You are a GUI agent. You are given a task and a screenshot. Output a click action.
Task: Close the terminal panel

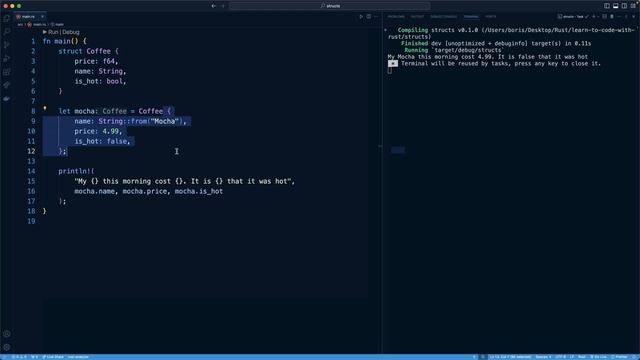click(x=633, y=17)
